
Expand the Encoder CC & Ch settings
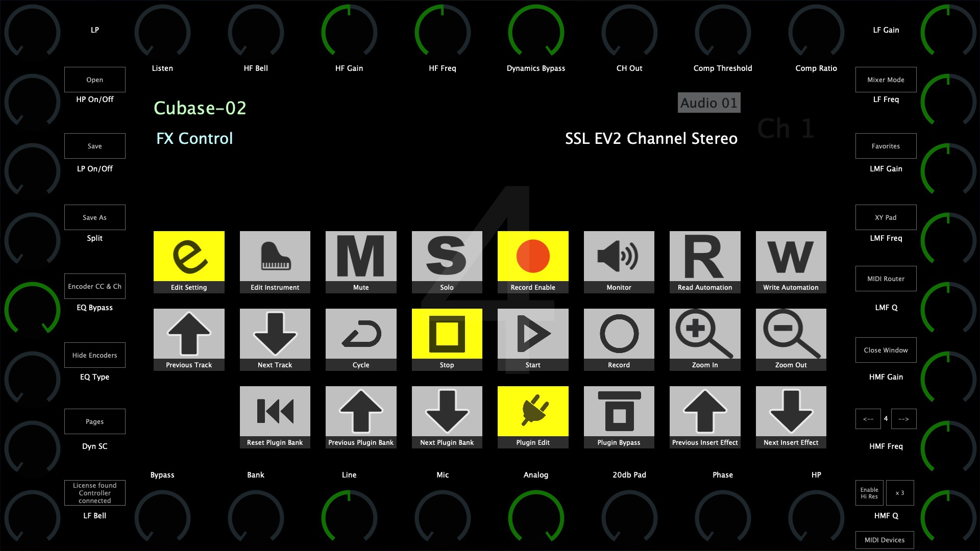(x=94, y=285)
